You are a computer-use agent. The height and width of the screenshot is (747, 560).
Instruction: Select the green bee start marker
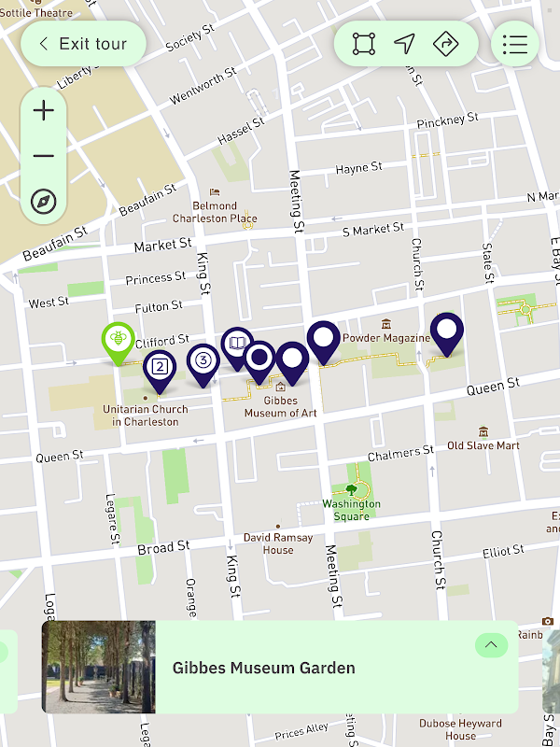click(119, 343)
